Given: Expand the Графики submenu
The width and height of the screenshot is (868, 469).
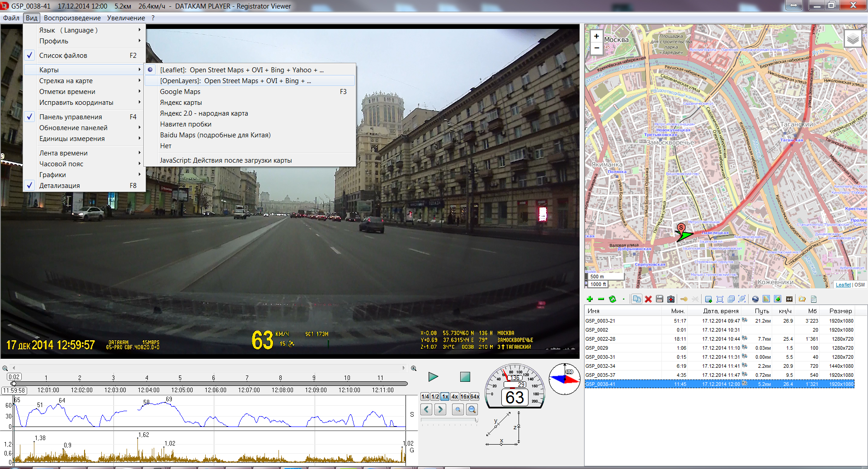Looking at the screenshot, I should 84,175.
